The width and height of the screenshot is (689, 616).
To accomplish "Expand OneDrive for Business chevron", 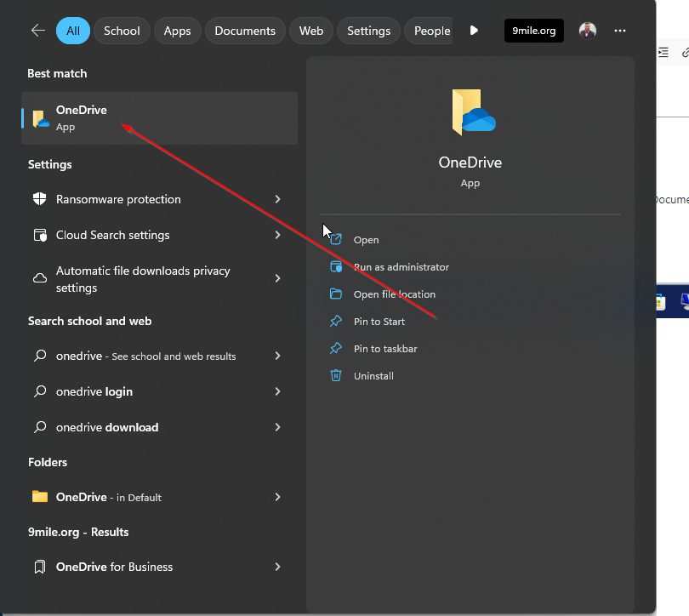I will pyautogui.click(x=277, y=567).
